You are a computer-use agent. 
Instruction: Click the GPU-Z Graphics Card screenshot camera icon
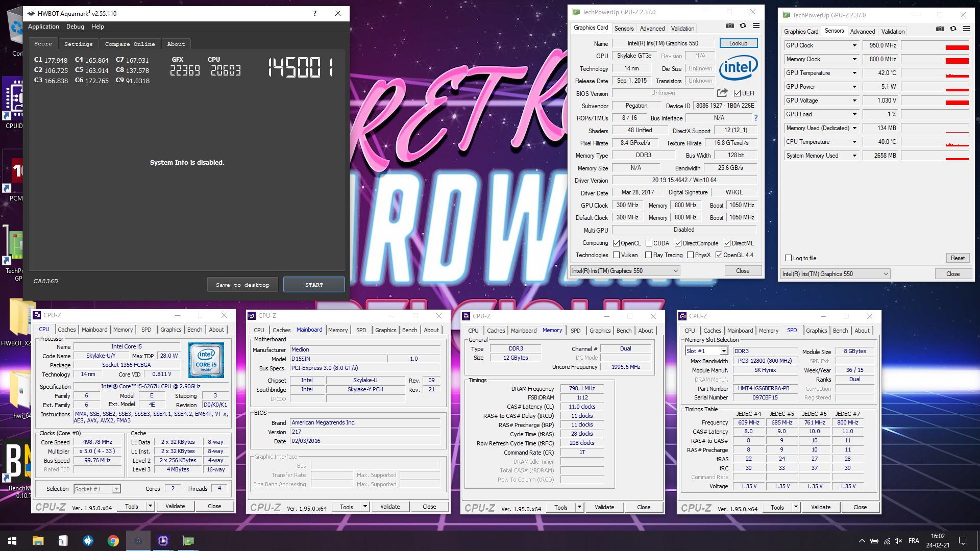(x=730, y=26)
